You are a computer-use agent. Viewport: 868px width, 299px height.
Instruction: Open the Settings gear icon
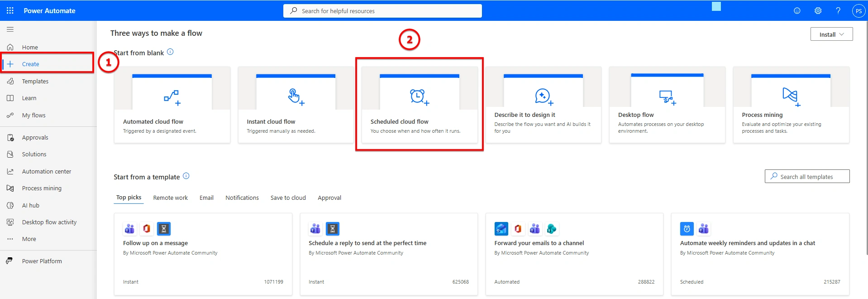[818, 10]
